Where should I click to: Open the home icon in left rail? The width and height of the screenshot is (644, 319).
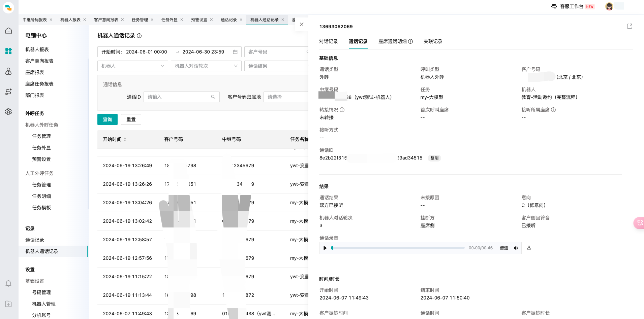coord(9,31)
